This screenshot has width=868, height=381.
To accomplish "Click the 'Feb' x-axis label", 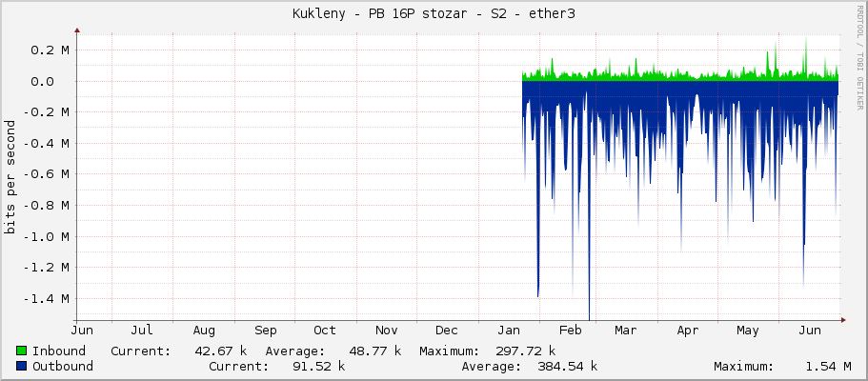I will point(570,331).
